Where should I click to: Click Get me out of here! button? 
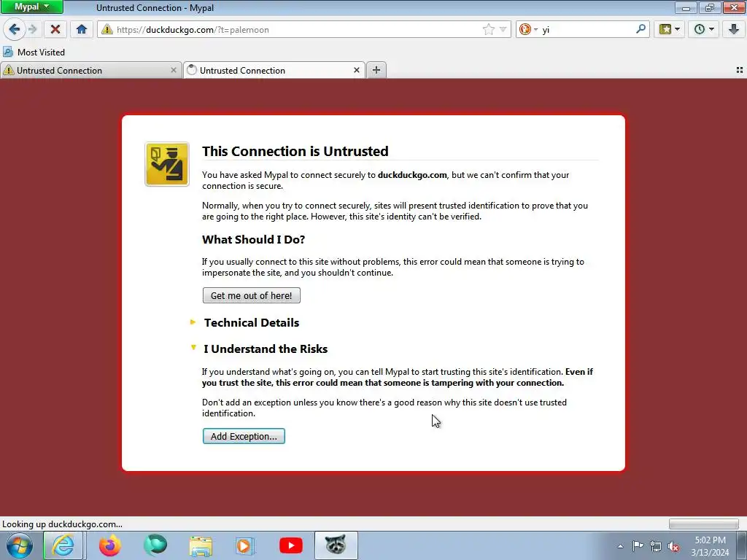click(x=252, y=295)
